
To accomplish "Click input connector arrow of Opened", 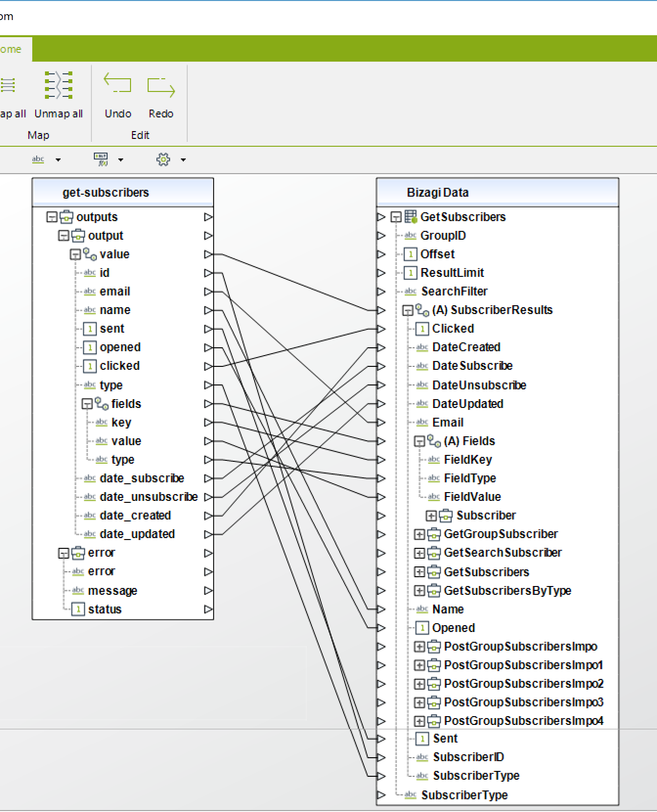I will (381, 628).
